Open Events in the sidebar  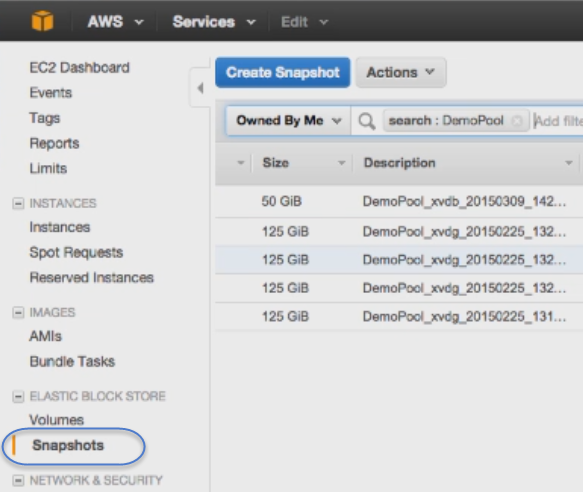tap(51, 93)
